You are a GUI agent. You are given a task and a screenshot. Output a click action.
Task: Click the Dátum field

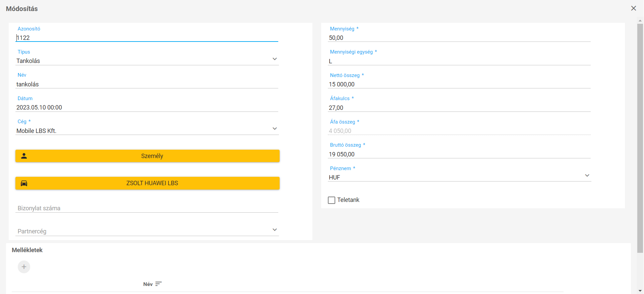[147, 107]
